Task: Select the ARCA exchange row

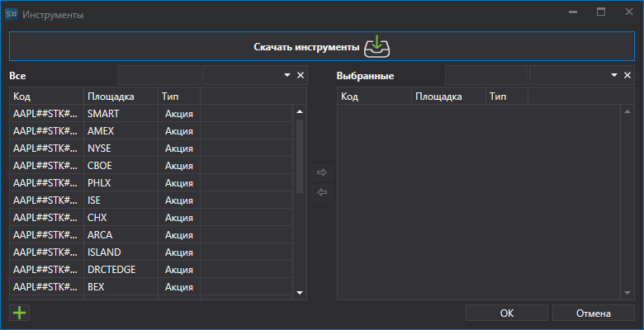Action: [x=151, y=235]
